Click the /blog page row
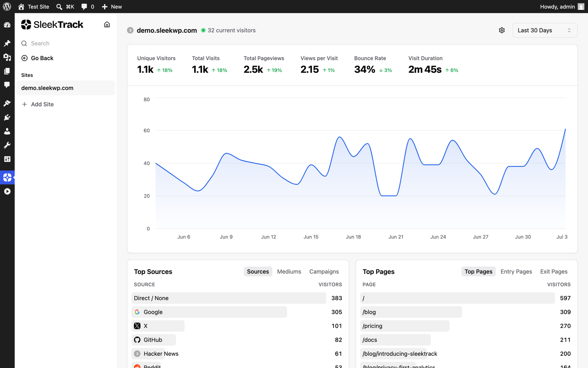The image size is (588, 368). pos(466,312)
